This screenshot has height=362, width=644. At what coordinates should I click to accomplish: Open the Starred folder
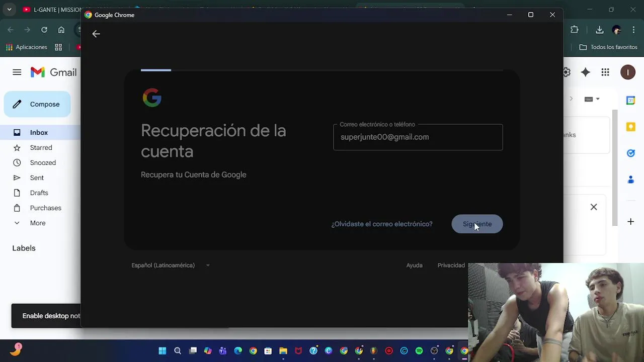click(41, 147)
